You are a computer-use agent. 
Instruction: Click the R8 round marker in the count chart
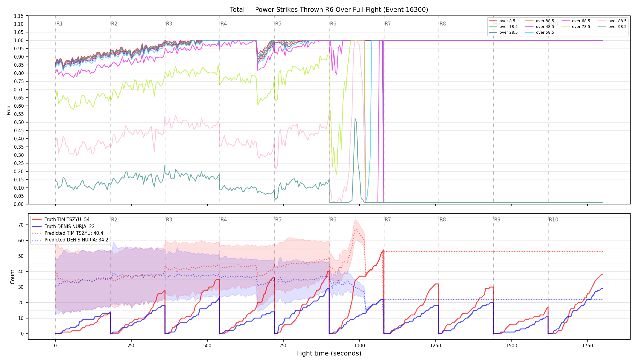[443, 220]
